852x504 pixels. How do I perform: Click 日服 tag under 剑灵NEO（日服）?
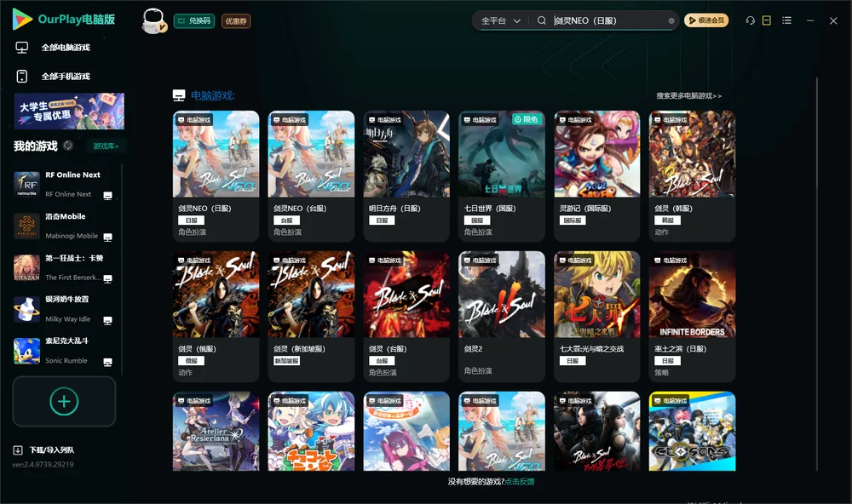pos(191,220)
